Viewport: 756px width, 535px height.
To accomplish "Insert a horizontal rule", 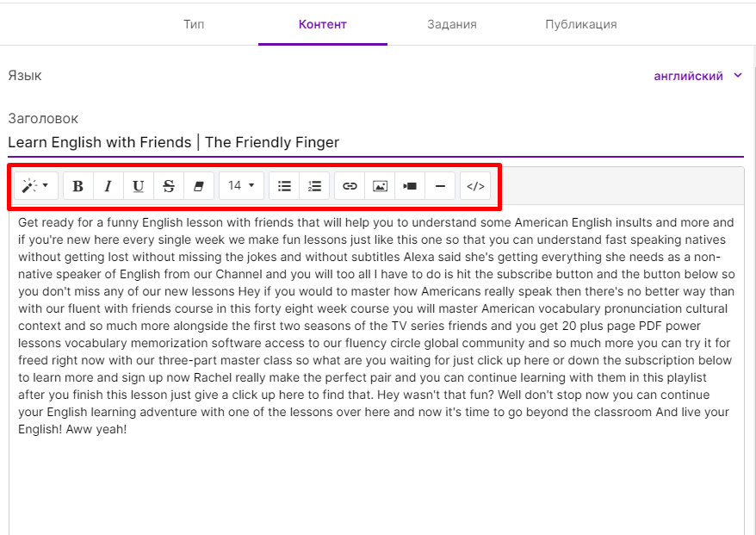I will 440,186.
